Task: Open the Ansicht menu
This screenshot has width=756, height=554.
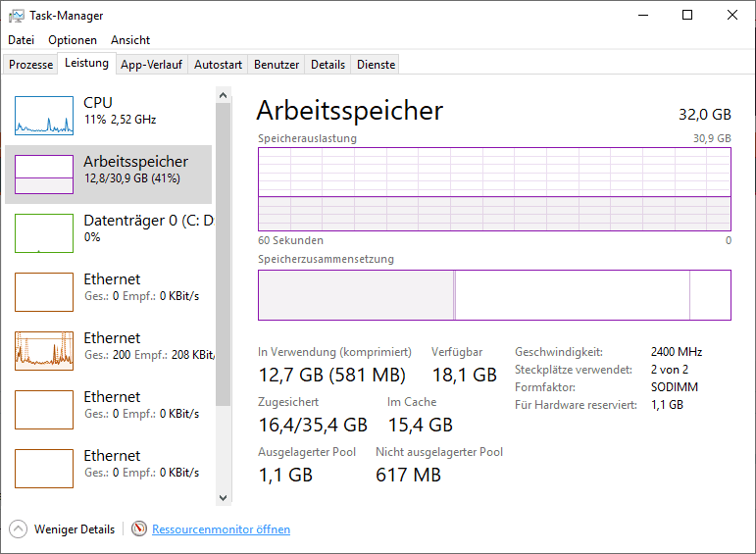Action: pos(130,40)
